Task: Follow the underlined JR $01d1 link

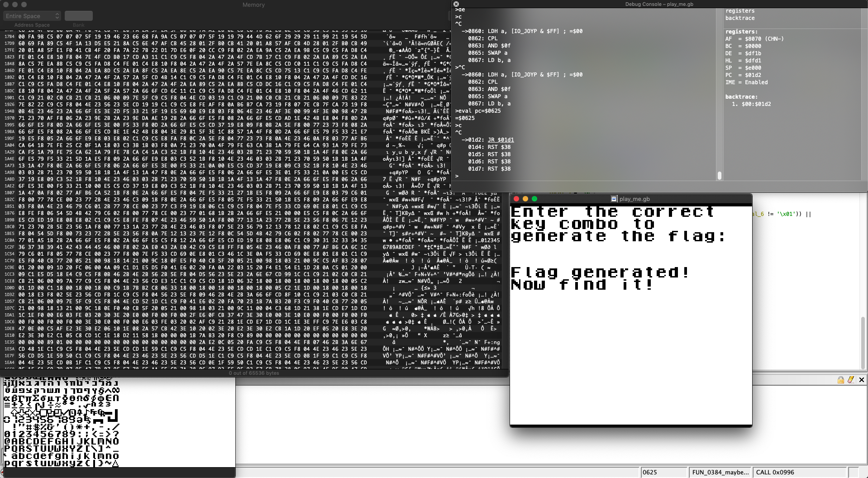Action: 501,140
